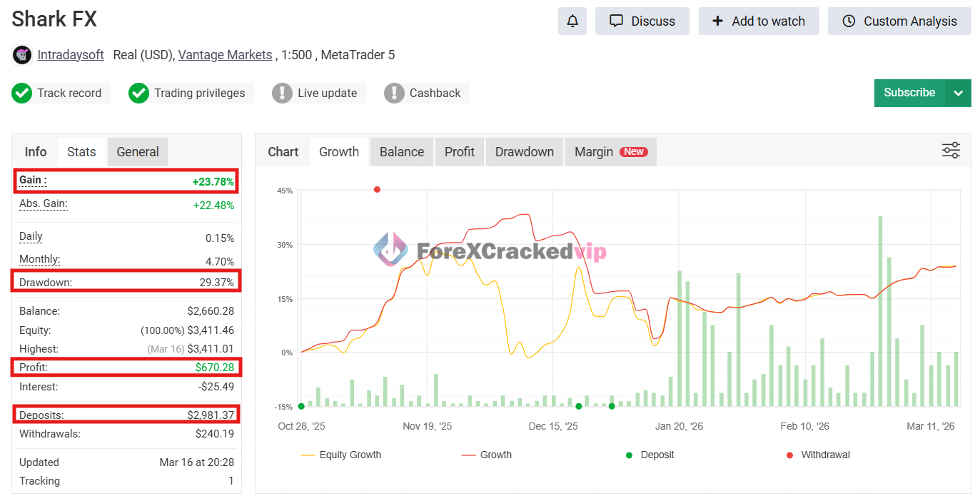Toggle Deposit markers in chart legend
Image resolution: width=980 pixels, height=501 pixels.
650,455
